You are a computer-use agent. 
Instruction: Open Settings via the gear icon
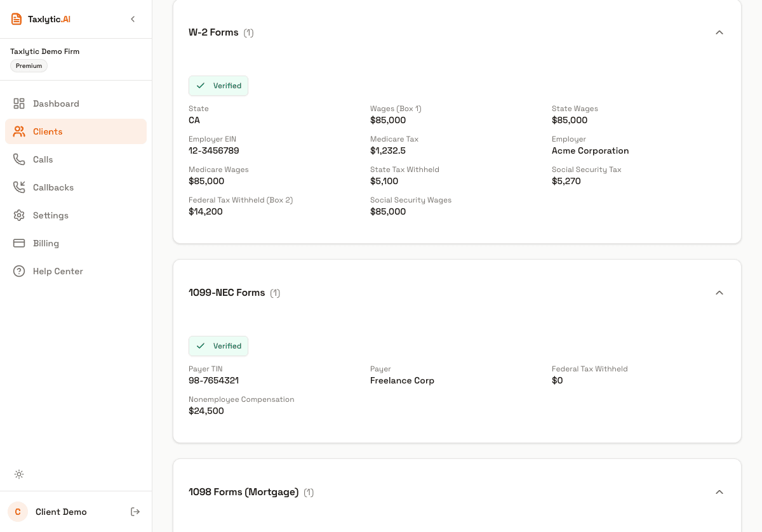19,215
